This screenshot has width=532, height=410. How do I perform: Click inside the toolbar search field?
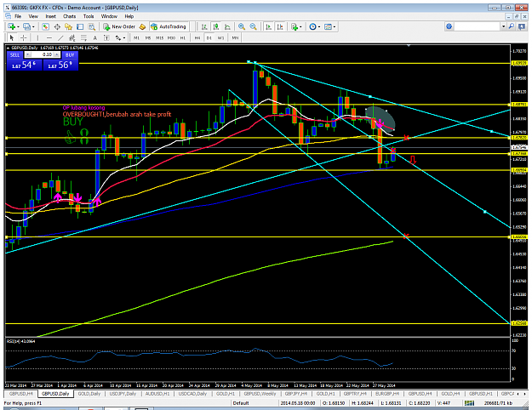tap(477, 26)
